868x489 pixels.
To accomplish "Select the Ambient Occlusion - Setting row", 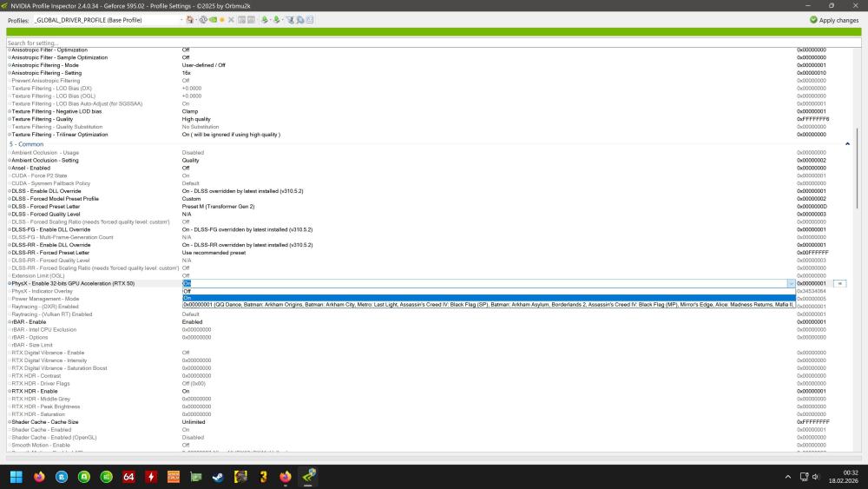I will coord(430,161).
